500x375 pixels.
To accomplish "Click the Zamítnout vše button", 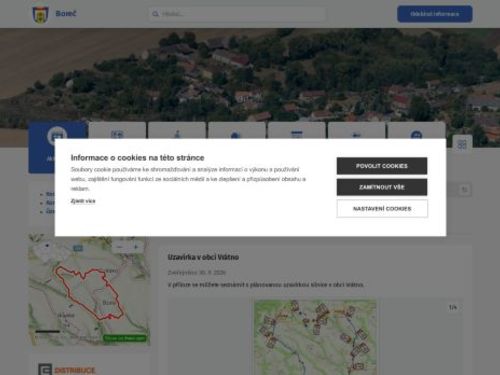I will click(x=382, y=187).
